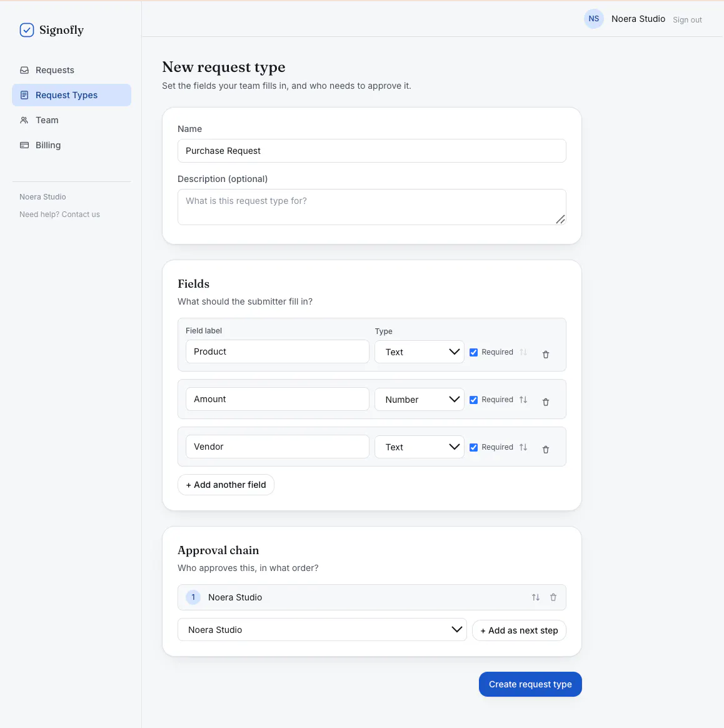Click the NS avatar badge
The image size is (724, 728).
tap(593, 19)
